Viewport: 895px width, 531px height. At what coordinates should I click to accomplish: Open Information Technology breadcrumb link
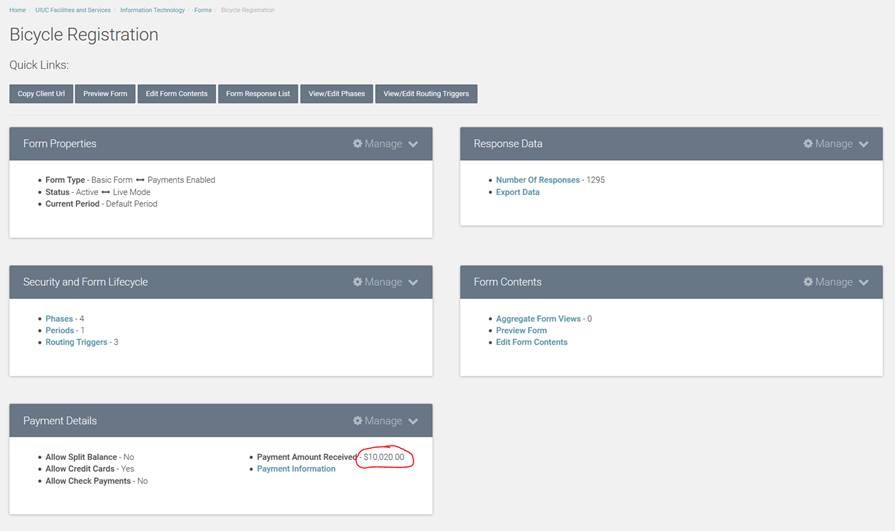pos(151,10)
